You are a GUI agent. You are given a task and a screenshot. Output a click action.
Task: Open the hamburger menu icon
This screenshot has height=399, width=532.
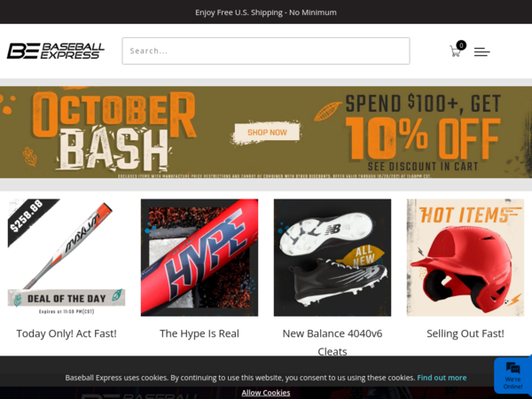(x=481, y=52)
